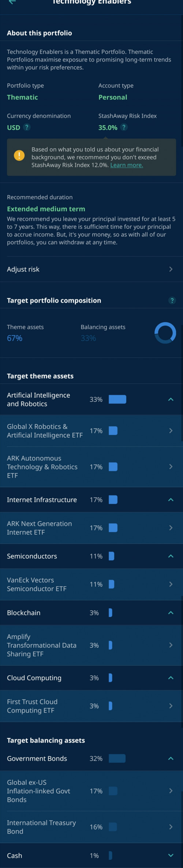The width and height of the screenshot is (183, 868).
Task: Open First Trust Cloud Computing ETF arrow
Action: click(171, 706)
